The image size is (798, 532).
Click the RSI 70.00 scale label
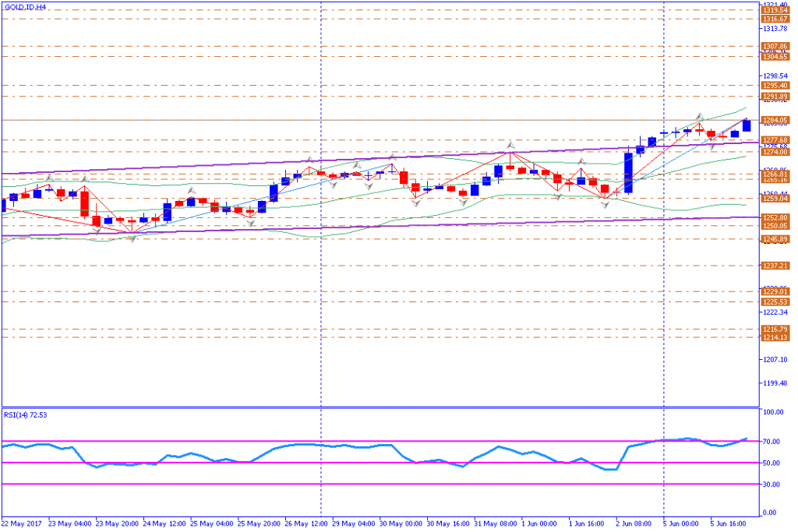pyautogui.click(x=773, y=442)
